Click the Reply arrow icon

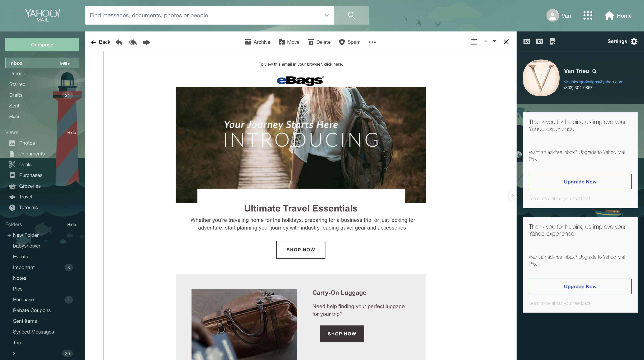[x=119, y=42]
